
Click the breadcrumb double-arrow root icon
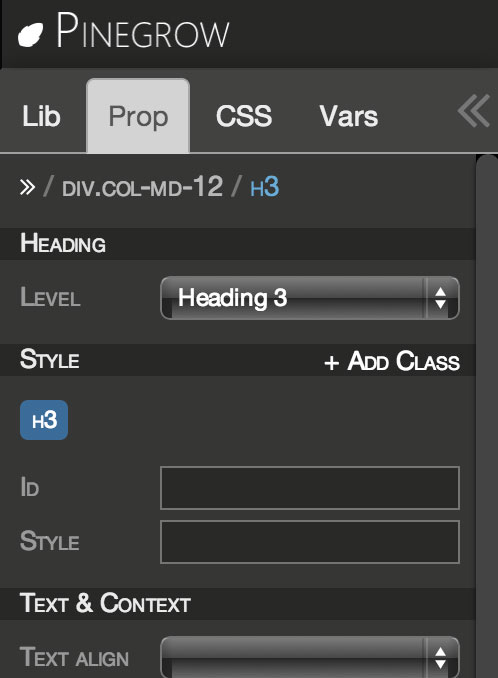pos(27,187)
